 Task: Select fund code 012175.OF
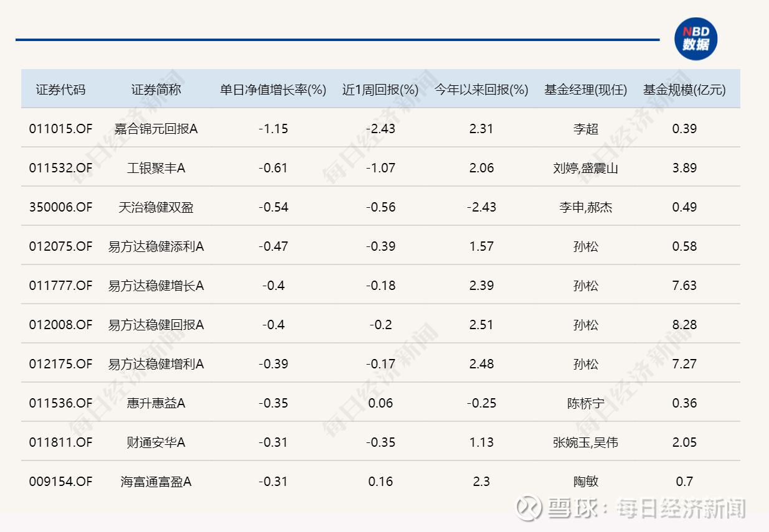[x=60, y=364]
